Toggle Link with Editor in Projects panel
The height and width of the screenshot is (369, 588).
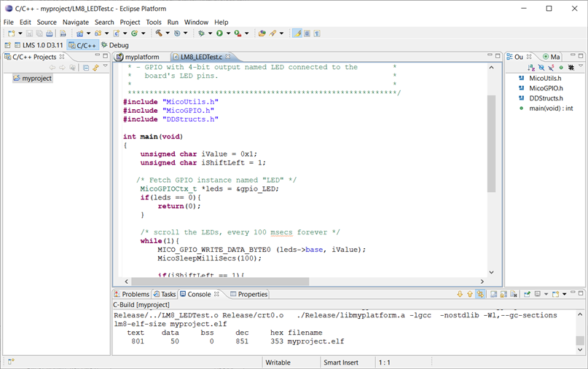pos(95,68)
